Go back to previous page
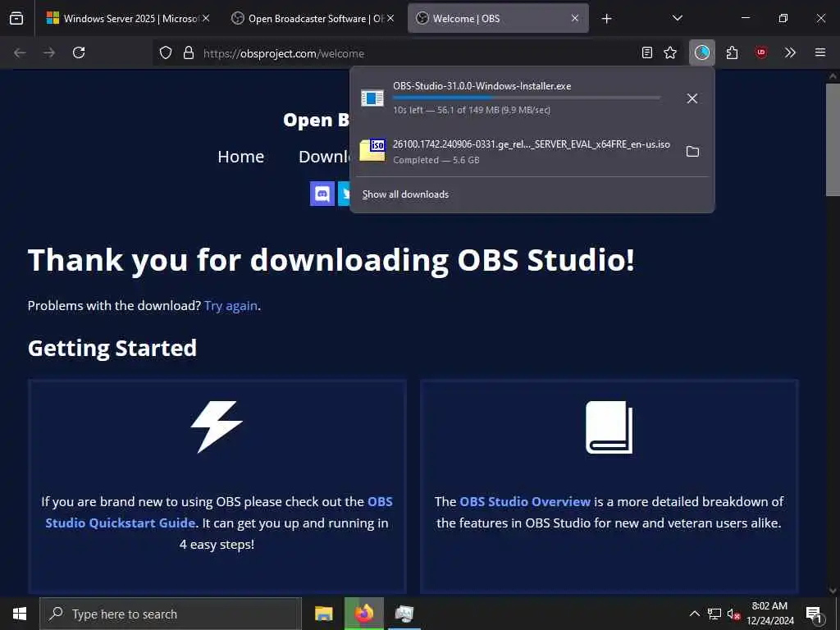The width and height of the screenshot is (840, 630). point(20,52)
